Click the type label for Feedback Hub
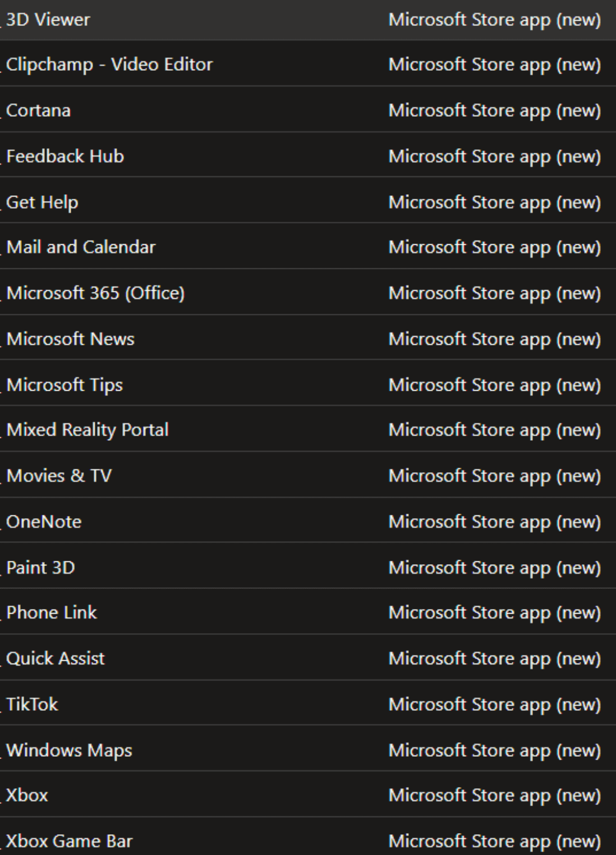This screenshot has width=616, height=855. click(x=495, y=157)
